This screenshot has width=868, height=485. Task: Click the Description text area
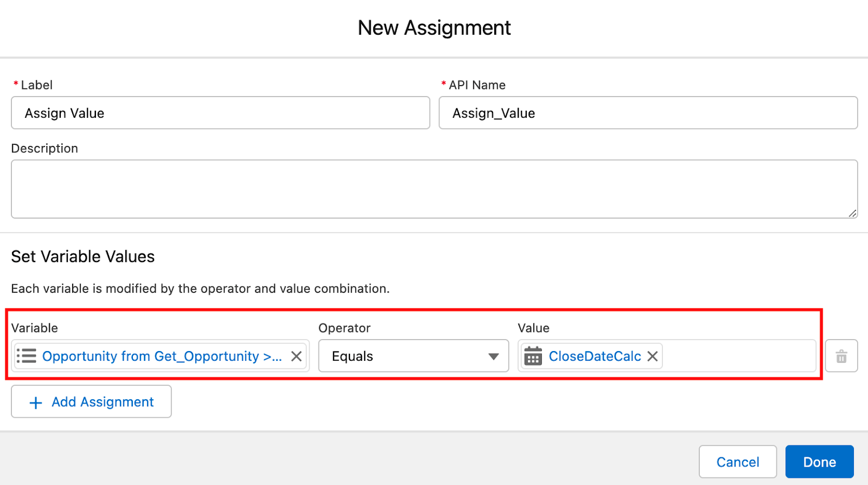click(434, 188)
